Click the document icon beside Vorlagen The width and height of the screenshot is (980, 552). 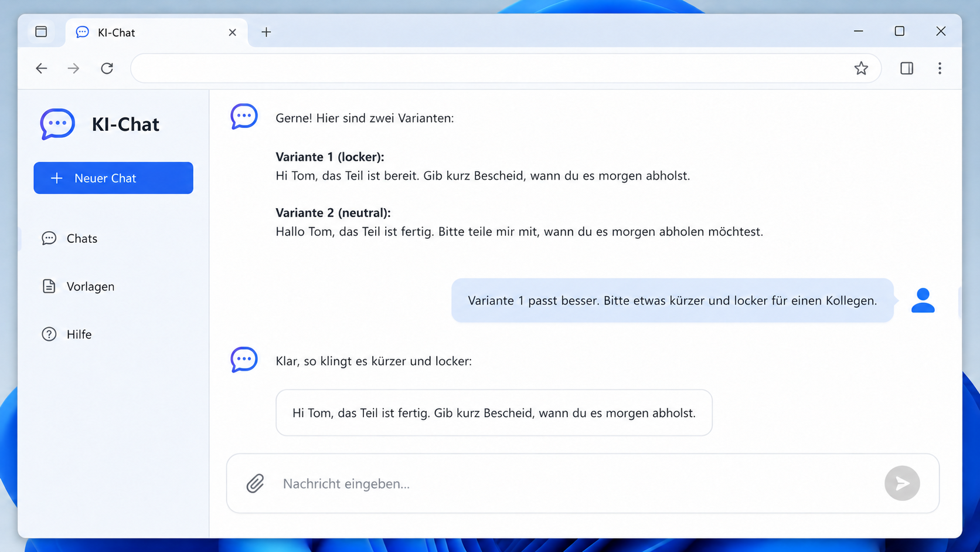pos(49,286)
